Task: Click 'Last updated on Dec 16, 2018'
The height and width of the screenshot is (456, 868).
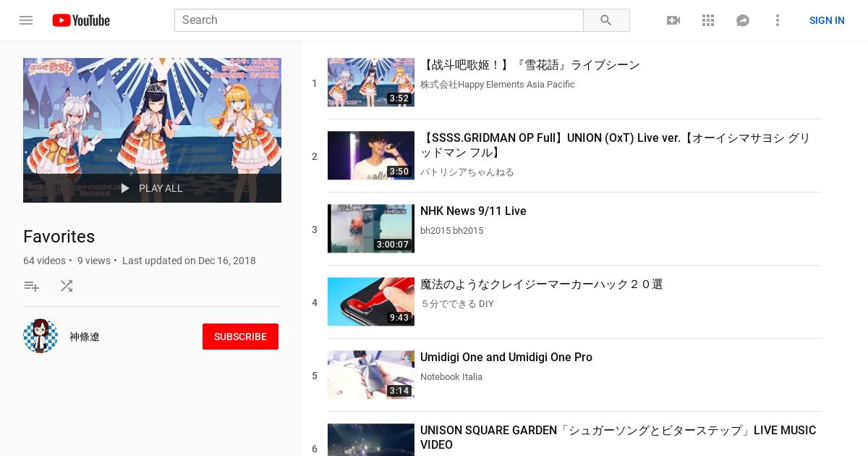Action: coord(189,261)
